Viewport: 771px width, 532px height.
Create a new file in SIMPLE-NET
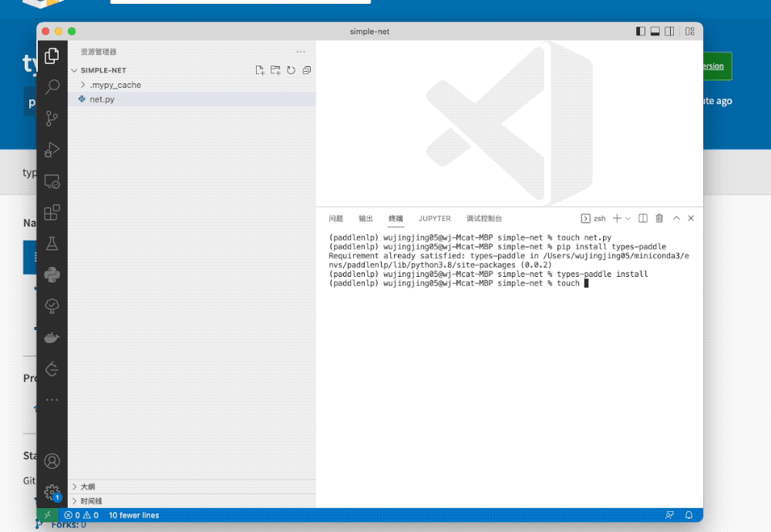click(x=260, y=70)
